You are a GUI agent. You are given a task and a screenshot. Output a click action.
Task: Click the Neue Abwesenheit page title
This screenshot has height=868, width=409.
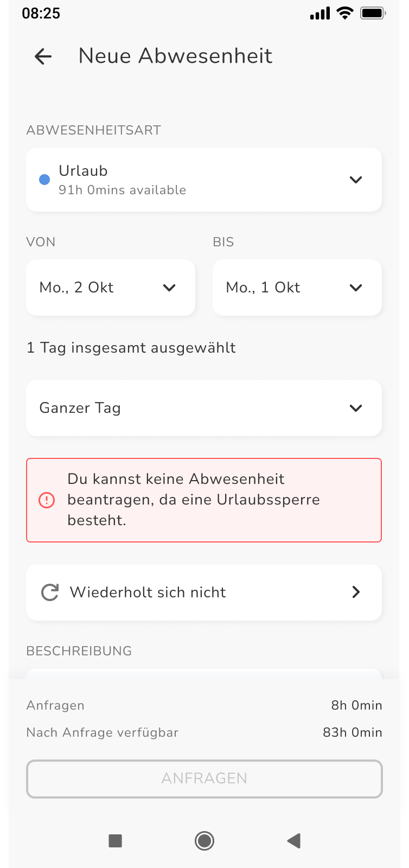[175, 56]
